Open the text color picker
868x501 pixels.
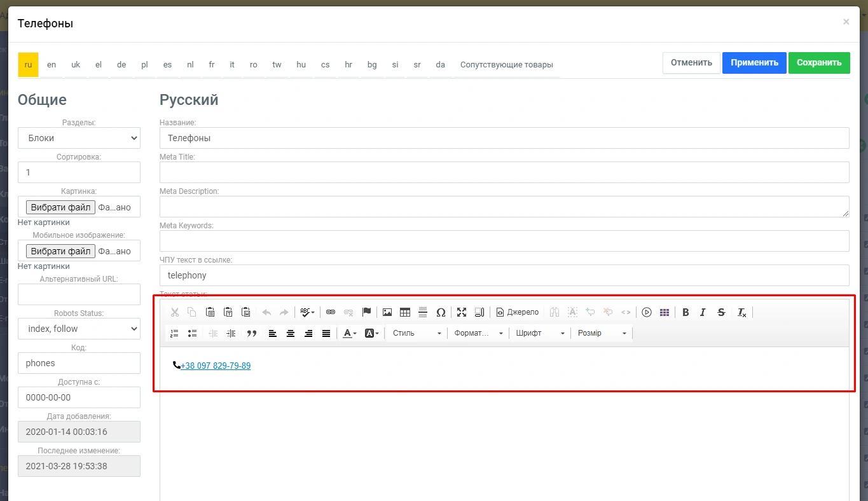(x=349, y=333)
